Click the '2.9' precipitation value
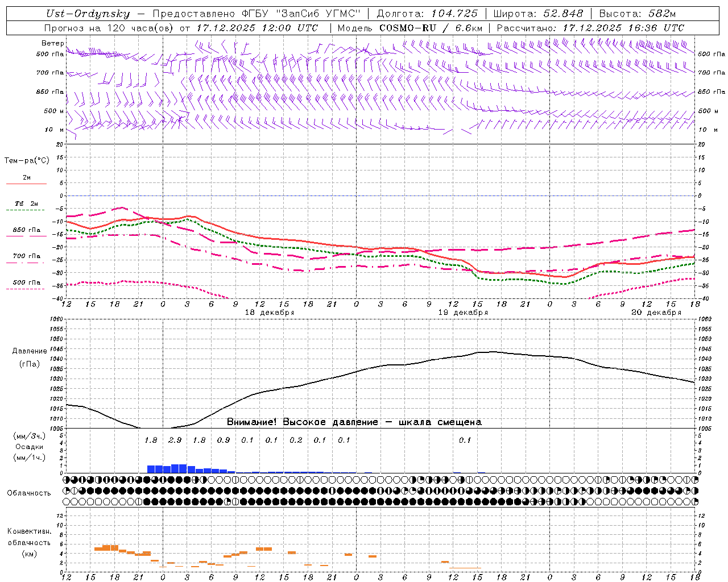This screenshot has height=582, width=728. [x=175, y=440]
